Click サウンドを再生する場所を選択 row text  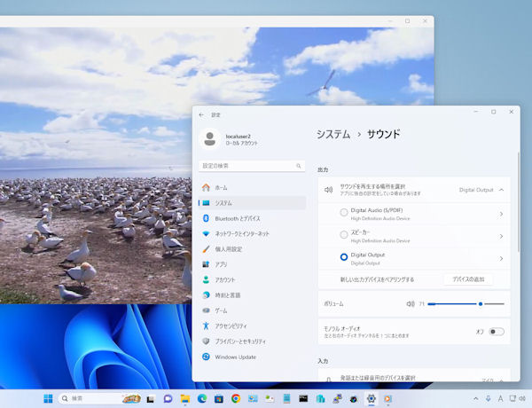(372, 186)
